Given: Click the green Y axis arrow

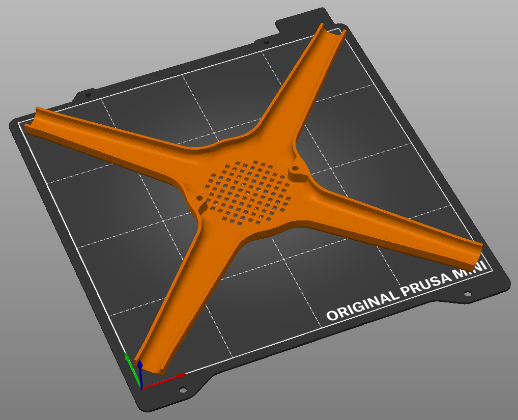Looking at the screenshot, I should (x=133, y=371).
